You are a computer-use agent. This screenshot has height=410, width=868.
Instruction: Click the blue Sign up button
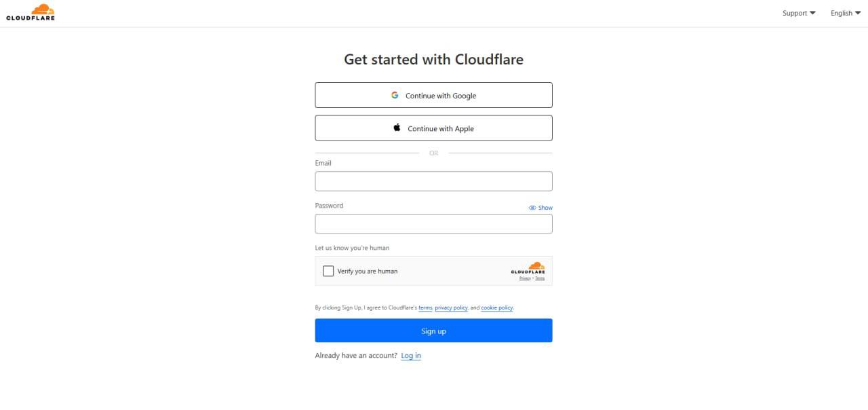click(x=433, y=331)
